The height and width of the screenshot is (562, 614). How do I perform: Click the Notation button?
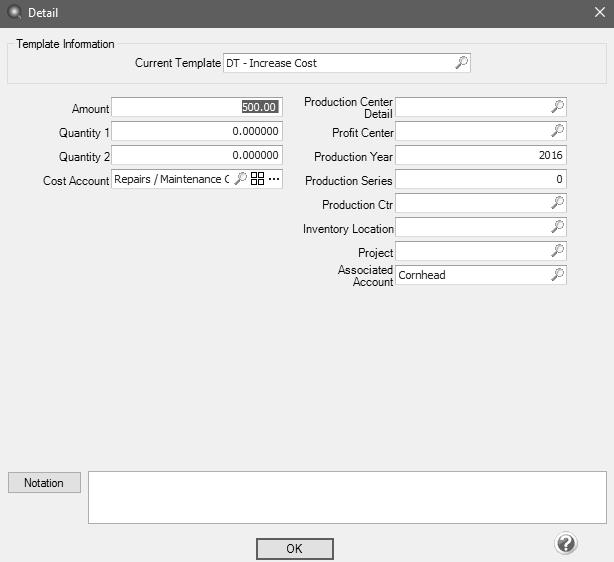[x=44, y=483]
